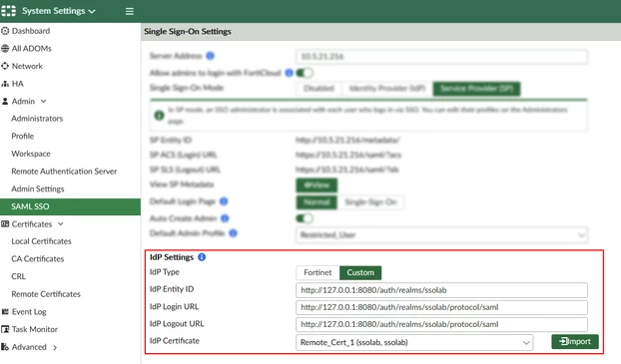Set Default Login Page to Normal

(x=316, y=202)
